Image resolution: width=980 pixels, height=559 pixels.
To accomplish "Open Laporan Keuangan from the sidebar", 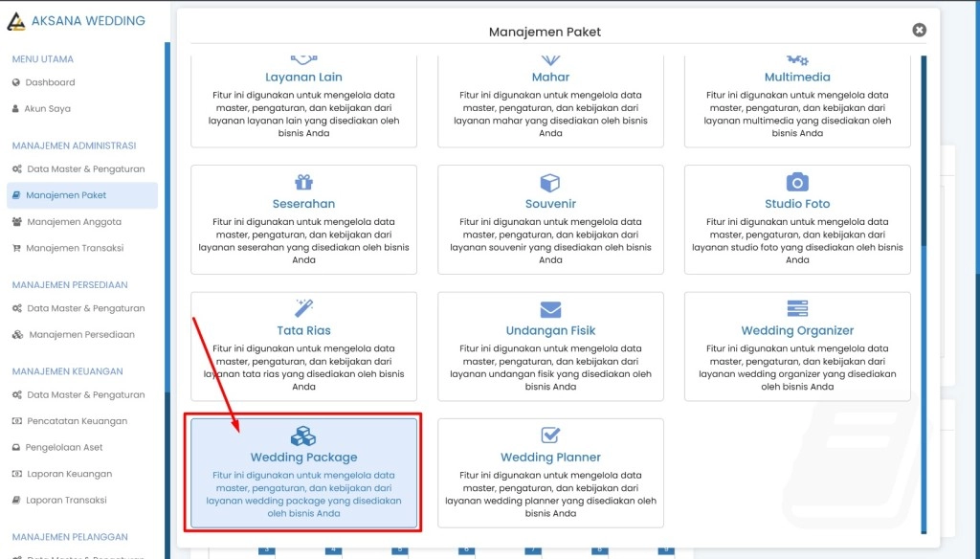I will tap(69, 474).
